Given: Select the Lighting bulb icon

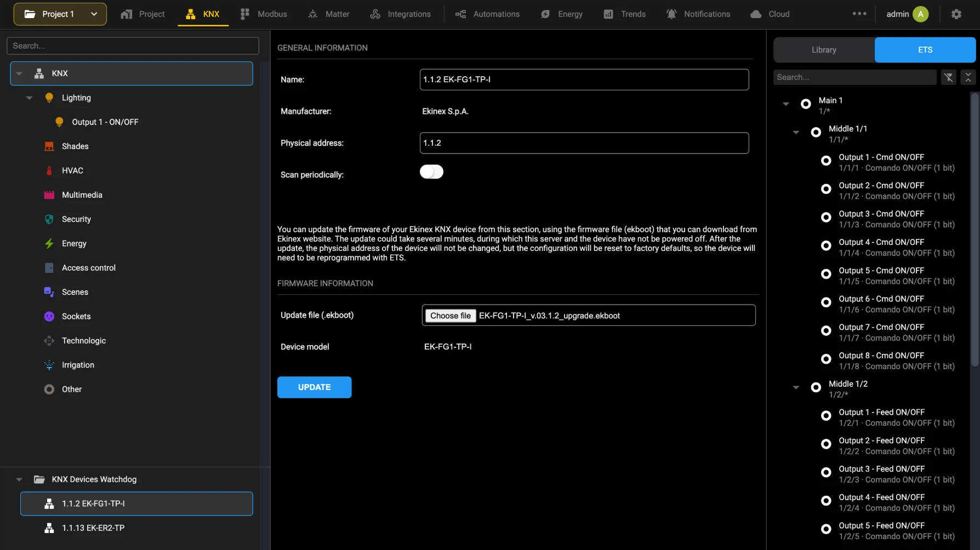Looking at the screenshot, I should coord(49,98).
